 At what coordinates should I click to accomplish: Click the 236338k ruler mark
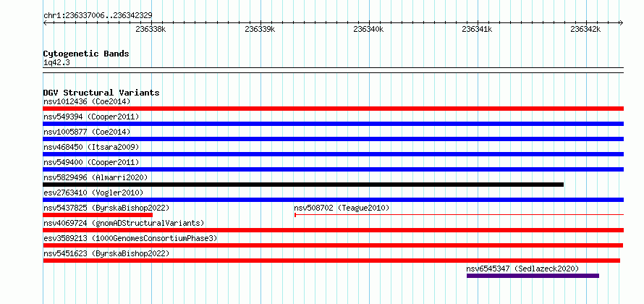[151, 29]
